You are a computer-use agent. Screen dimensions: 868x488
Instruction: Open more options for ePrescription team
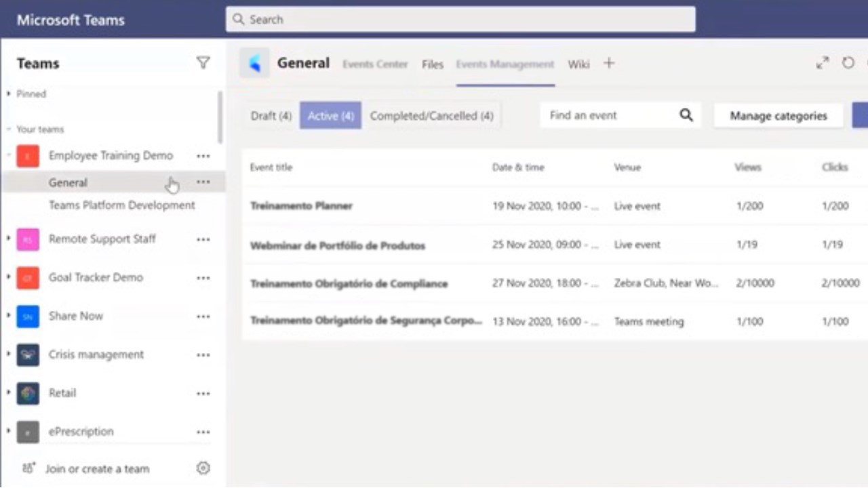coord(203,432)
